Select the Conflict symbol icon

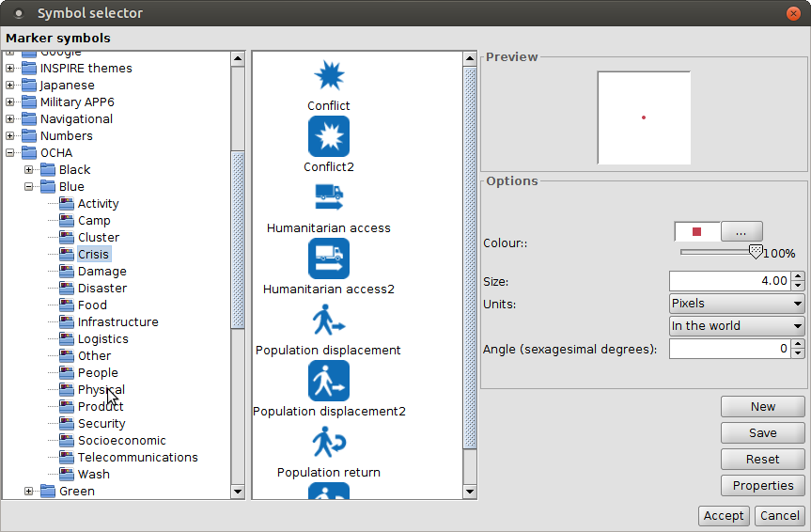pyautogui.click(x=329, y=75)
